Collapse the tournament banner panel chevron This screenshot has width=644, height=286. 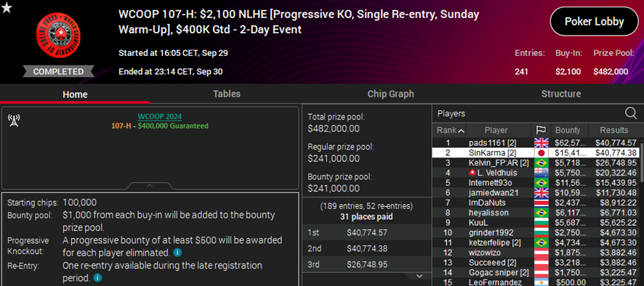click(x=150, y=186)
